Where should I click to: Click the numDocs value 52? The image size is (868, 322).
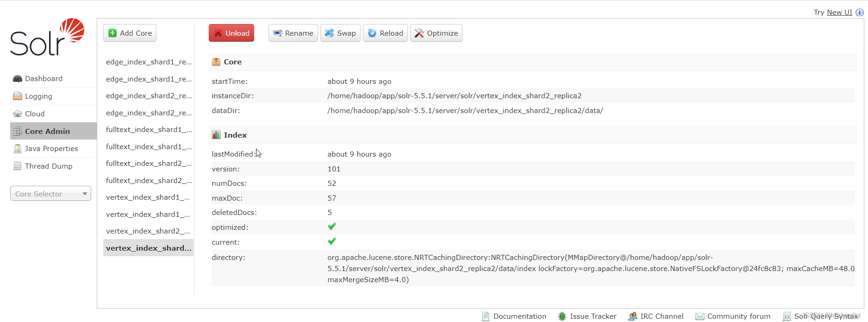pos(332,183)
